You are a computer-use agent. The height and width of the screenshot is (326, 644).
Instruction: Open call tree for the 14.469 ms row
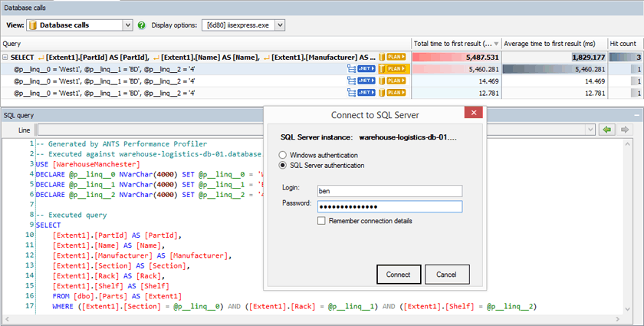tap(351, 81)
